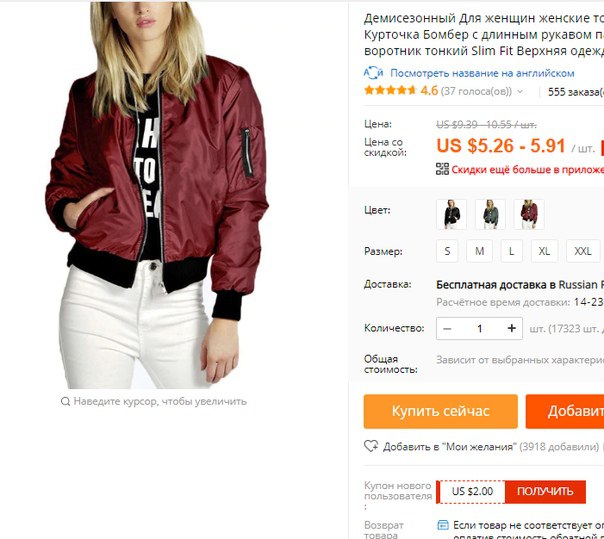The height and width of the screenshot is (539, 604).
Task: Click the return policy icon
Action: (443, 525)
